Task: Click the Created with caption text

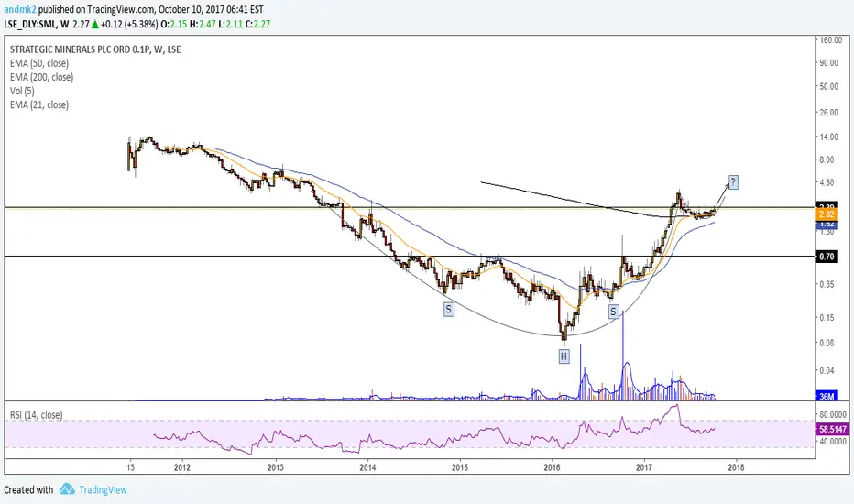Action: [29, 490]
